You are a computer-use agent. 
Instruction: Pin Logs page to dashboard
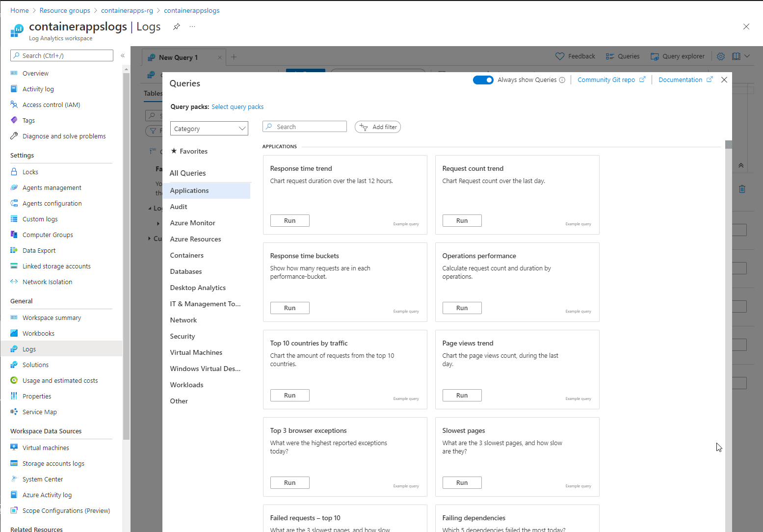176,27
